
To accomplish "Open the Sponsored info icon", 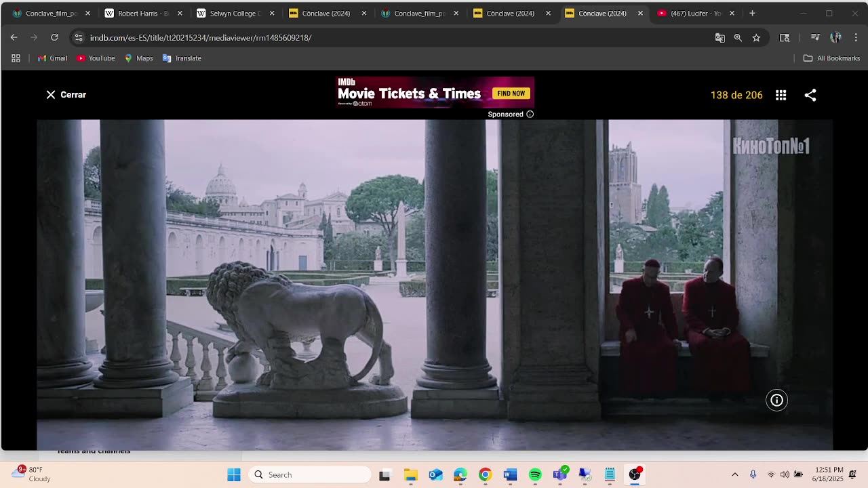I will [530, 115].
